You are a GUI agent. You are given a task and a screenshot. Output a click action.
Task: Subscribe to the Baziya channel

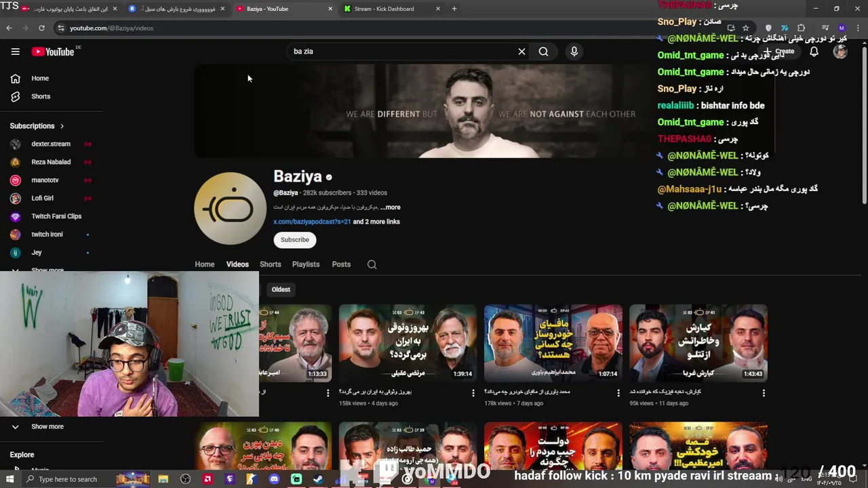295,240
